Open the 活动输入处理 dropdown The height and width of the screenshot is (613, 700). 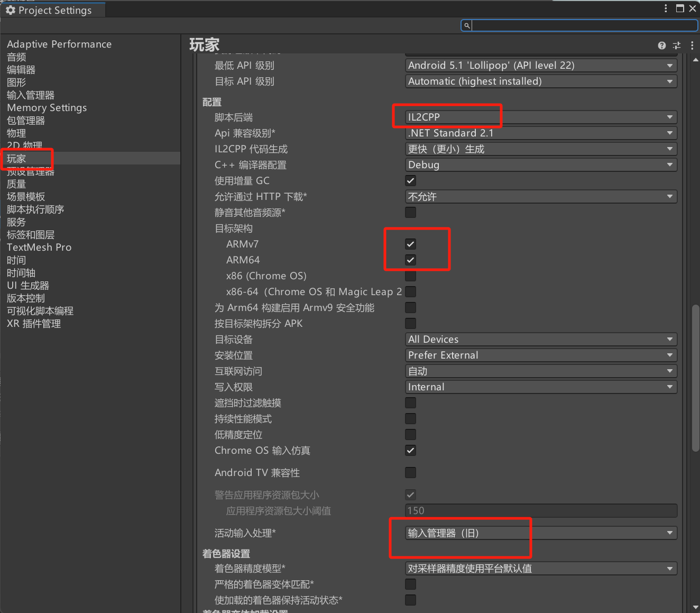click(x=540, y=533)
